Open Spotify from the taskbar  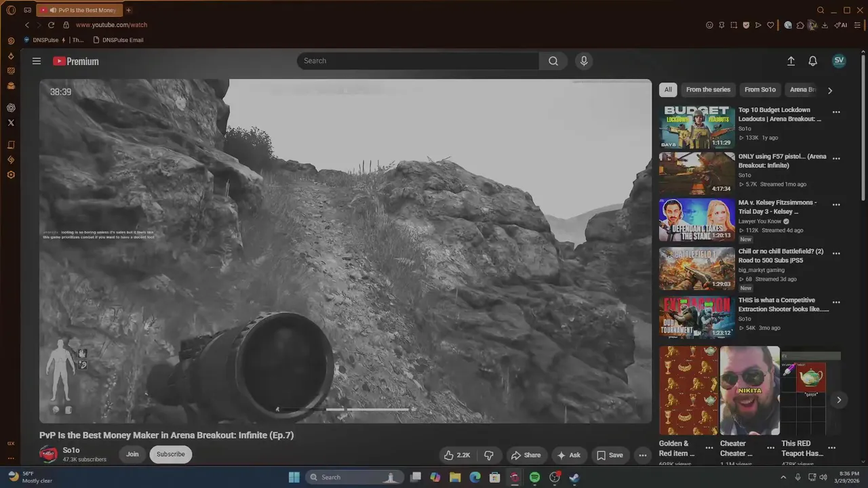(x=534, y=477)
